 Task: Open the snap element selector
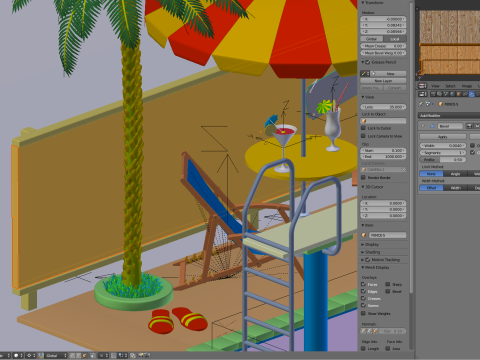[x=122, y=356]
